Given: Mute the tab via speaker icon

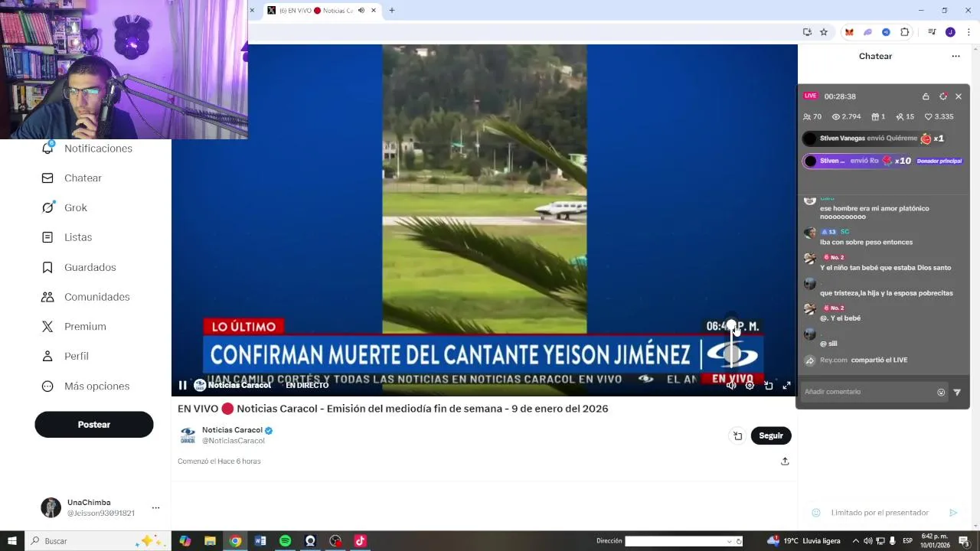Looking at the screenshot, I should tap(361, 11).
